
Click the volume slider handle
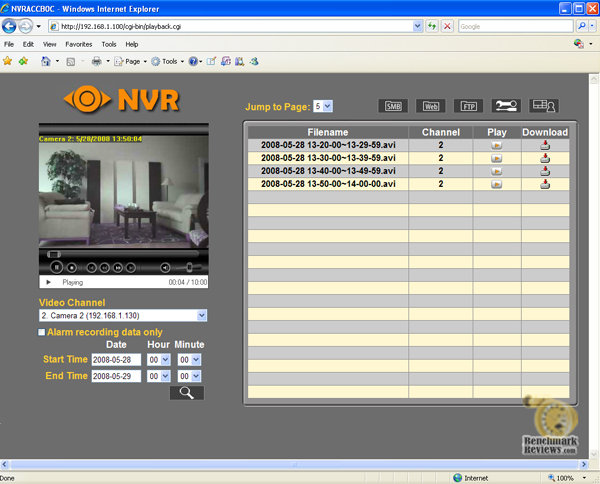pyautogui.click(x=189, y=267)
